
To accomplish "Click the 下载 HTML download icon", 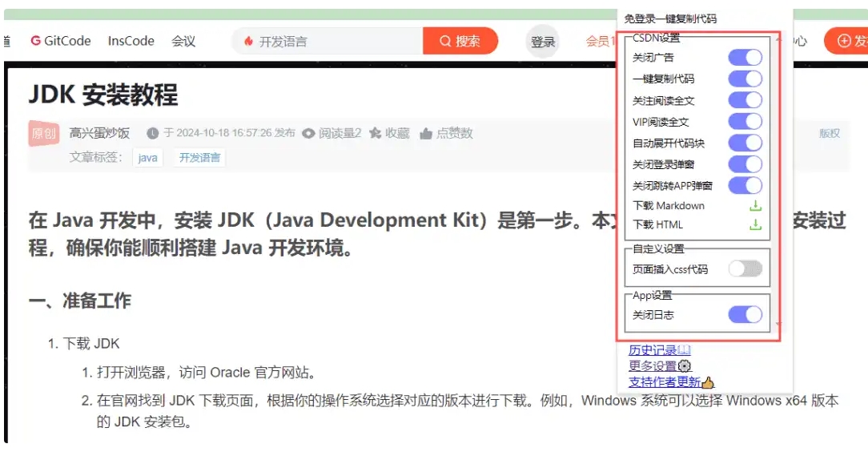I will pos(755,224).
